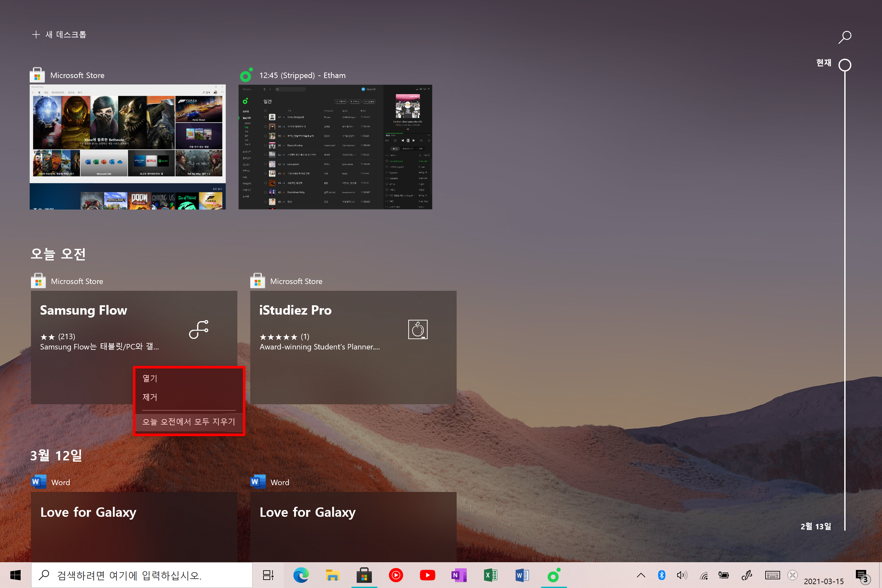Expand hidden system tray icons
This screenshot has height=588, width=882.
point(641,575)
